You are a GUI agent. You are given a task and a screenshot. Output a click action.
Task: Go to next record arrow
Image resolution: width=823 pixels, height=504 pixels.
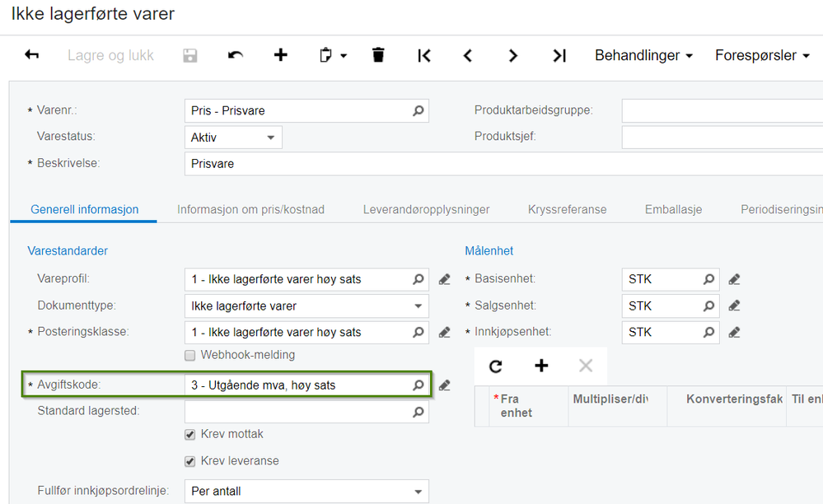pos(513,55)
